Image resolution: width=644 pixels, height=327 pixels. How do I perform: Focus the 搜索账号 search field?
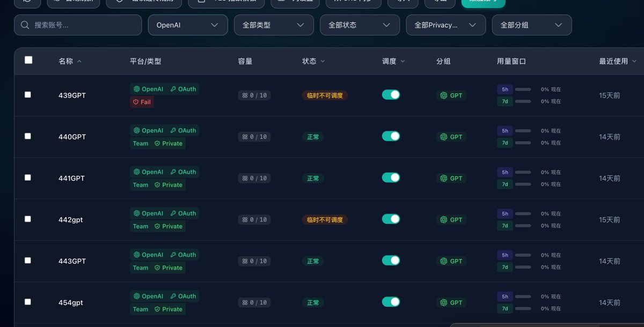[x=78, y=25]
